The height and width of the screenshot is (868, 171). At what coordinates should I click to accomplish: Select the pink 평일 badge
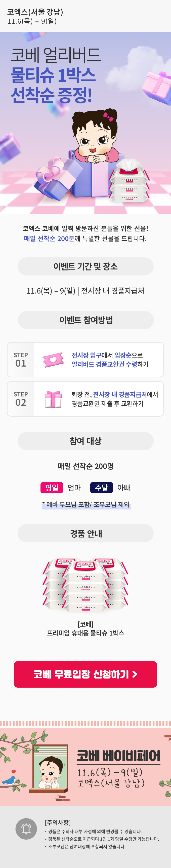pyautogui.click(x=52, y=488)
